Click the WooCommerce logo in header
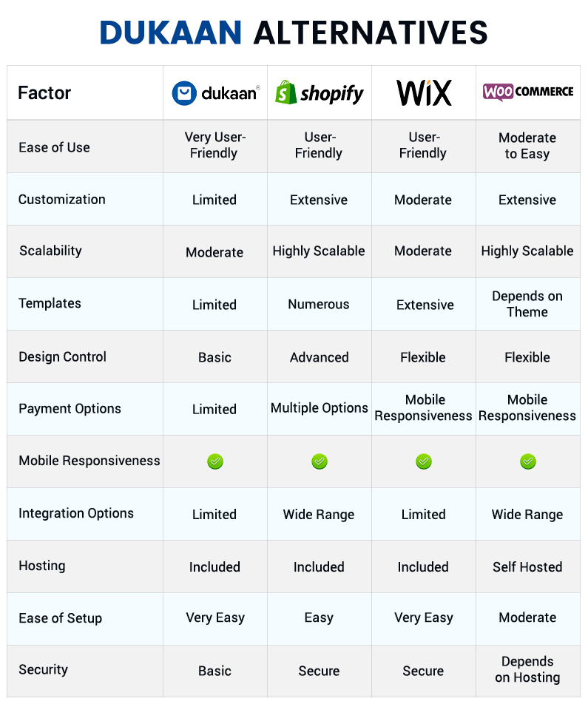The width and height of the screenshot is (588, 704). tap(528, 92)
